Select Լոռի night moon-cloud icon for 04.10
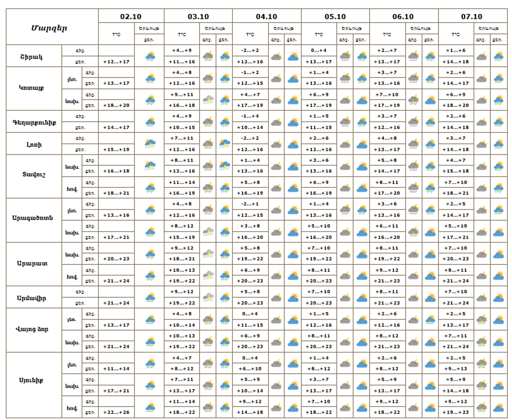Screen dimensions: 512x420 tap(276, 144)
